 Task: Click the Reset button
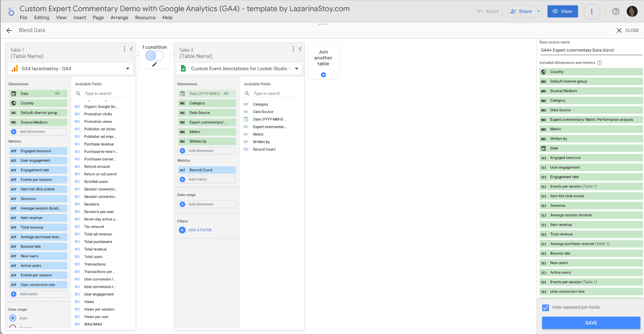pos(488,11)
